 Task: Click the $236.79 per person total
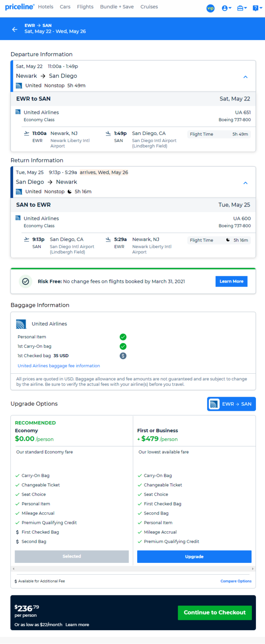tap(27, 611)
